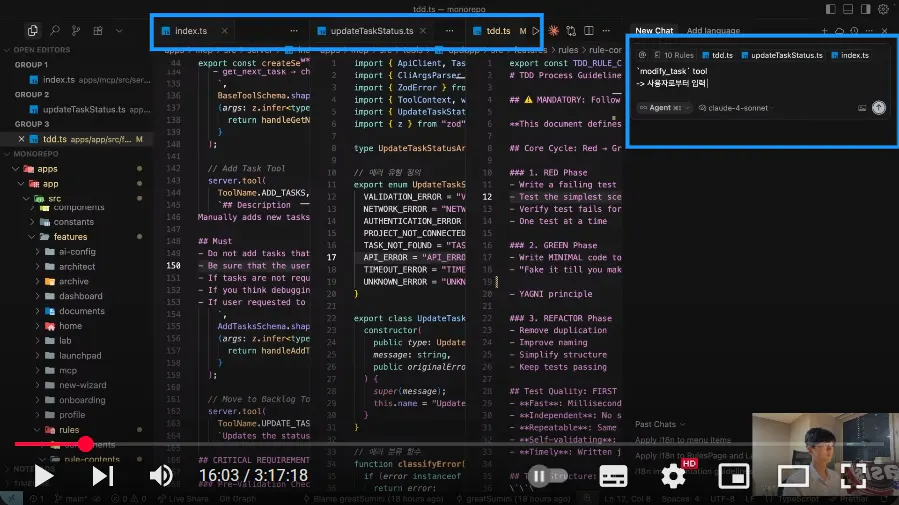Select the updateTaskStatus.ts editor tab
The image size is (899, 505).
tap(372, 31)
